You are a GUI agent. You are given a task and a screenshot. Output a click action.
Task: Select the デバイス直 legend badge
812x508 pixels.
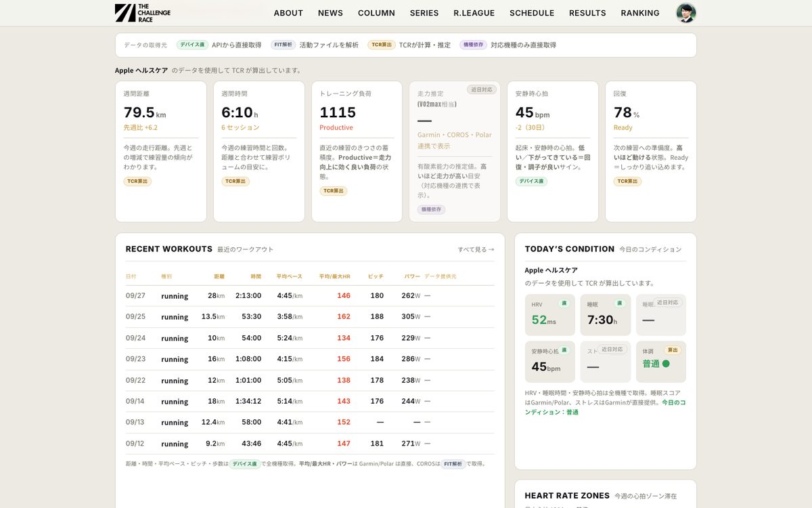click(193, 45)
